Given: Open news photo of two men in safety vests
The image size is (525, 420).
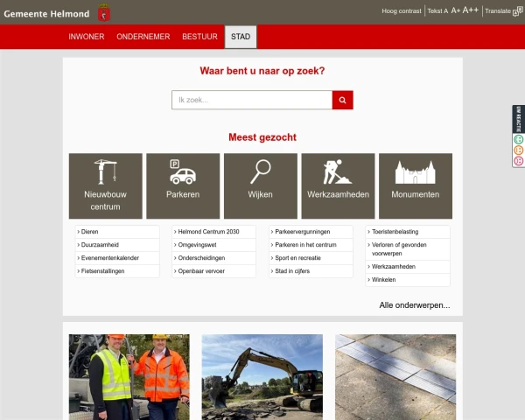Looking at the screenshot, I should click(x=129, y=377).
